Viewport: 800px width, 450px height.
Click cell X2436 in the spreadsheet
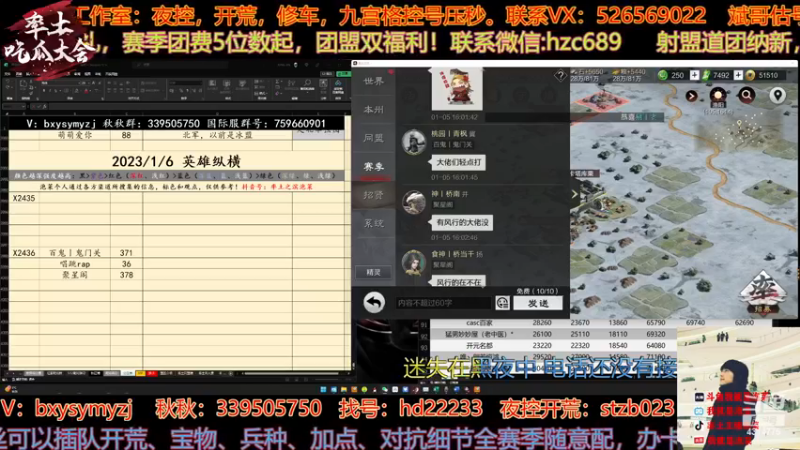24,253
